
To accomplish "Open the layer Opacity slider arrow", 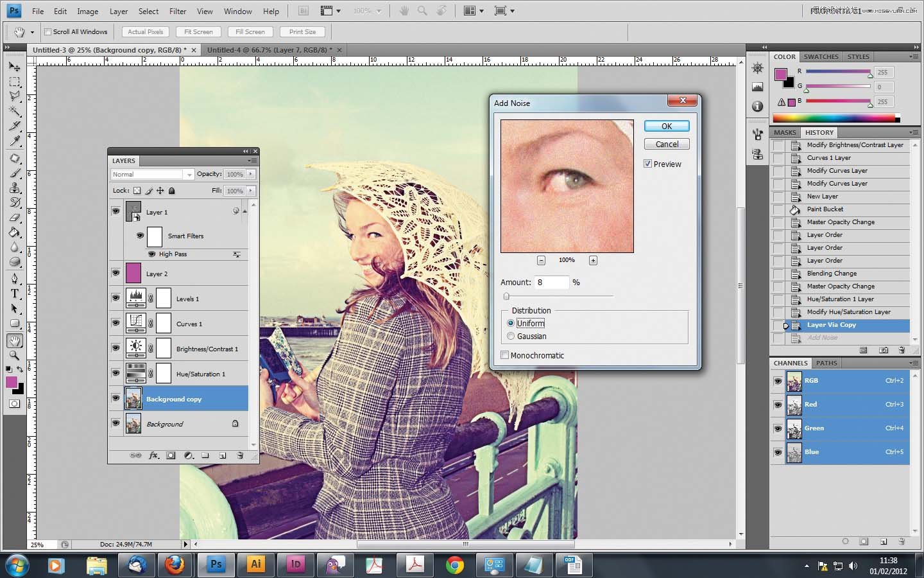I will click(251, 174).
